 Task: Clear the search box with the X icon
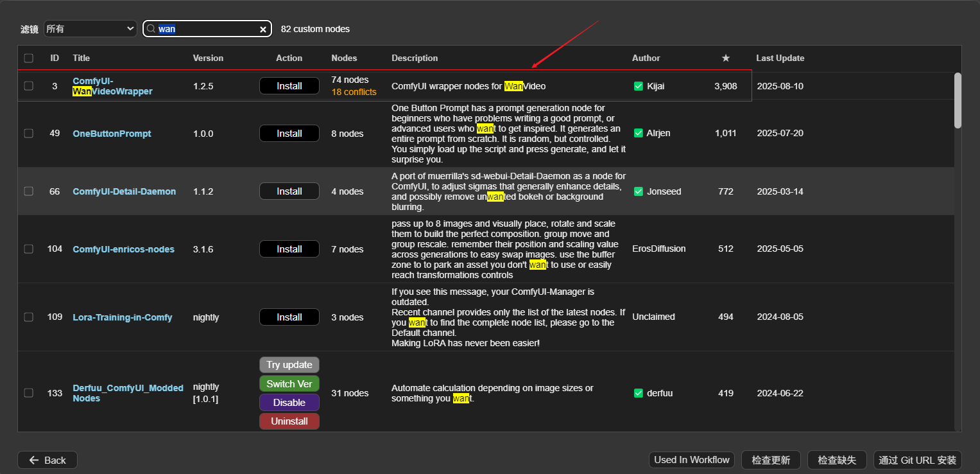click(x=263, y=30)
